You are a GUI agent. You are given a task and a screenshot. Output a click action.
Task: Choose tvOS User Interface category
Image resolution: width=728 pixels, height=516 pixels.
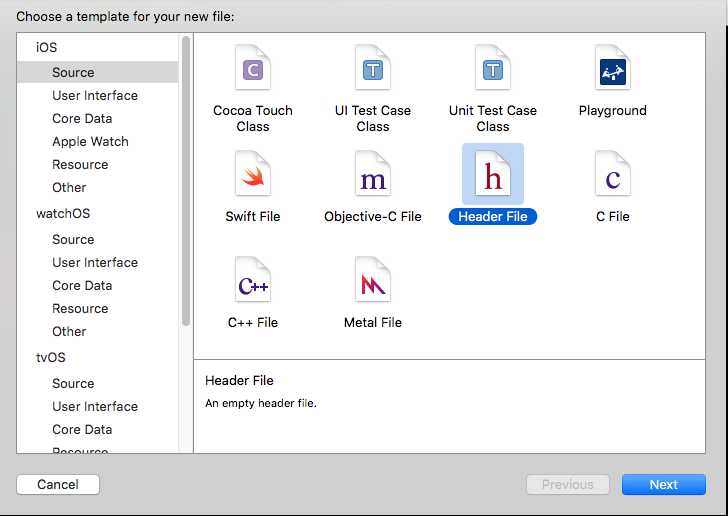(x=95, y=406)
